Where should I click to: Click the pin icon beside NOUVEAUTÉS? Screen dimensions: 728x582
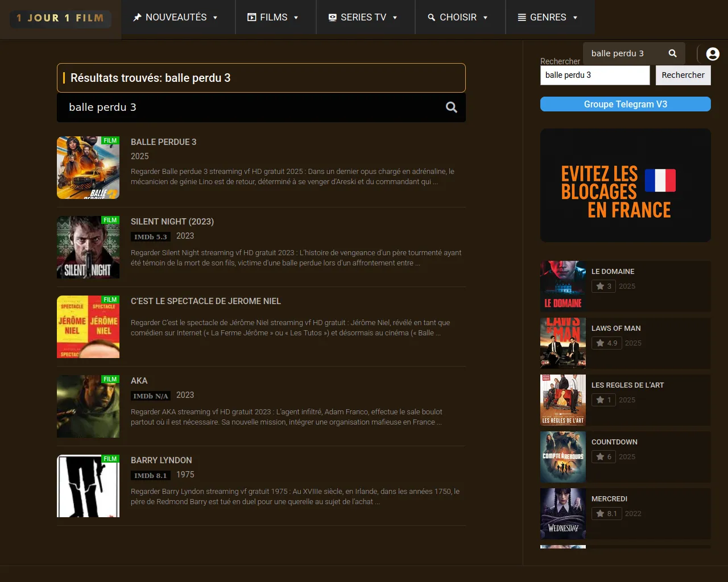coord(137,18)
